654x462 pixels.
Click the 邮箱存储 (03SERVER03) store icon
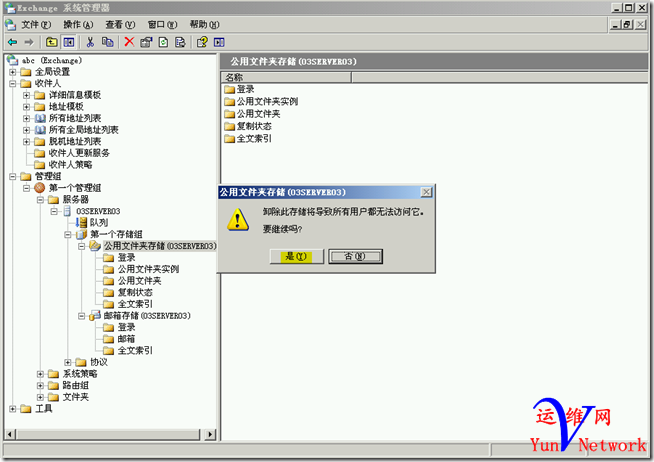[x=95, y=316]
